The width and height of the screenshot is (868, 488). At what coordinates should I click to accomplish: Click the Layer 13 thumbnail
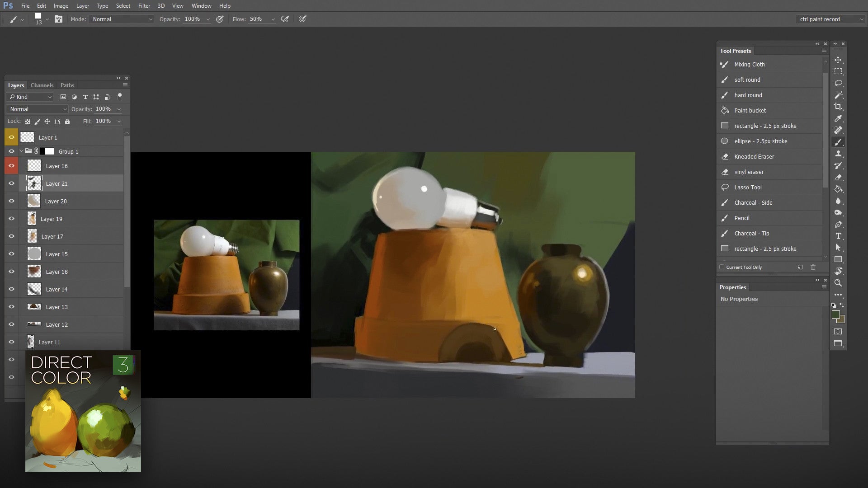click(34, 306)
